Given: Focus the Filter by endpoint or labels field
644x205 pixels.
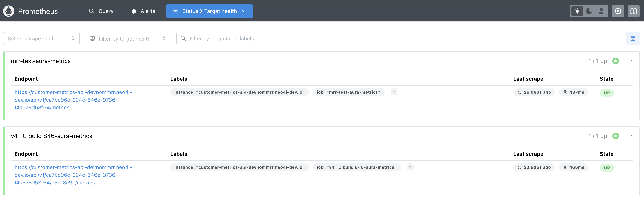Looking at the screenshot, I should (398, 39).
